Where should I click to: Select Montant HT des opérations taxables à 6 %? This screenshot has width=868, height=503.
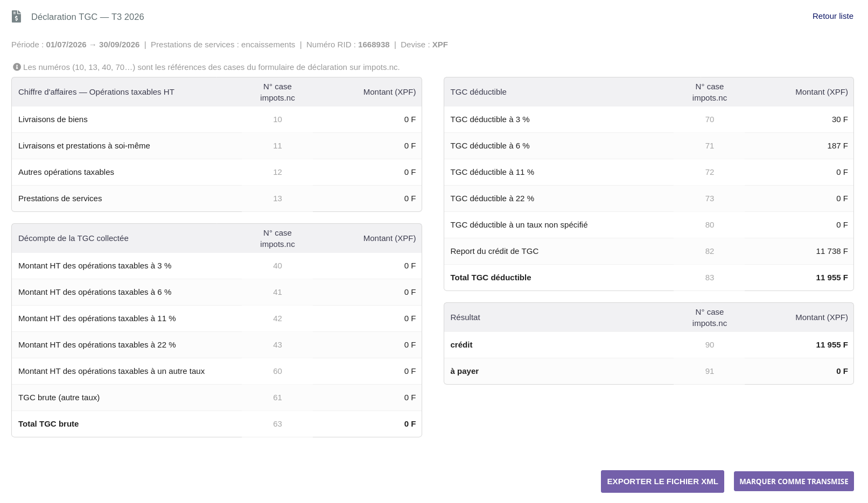tap(95, 292)
